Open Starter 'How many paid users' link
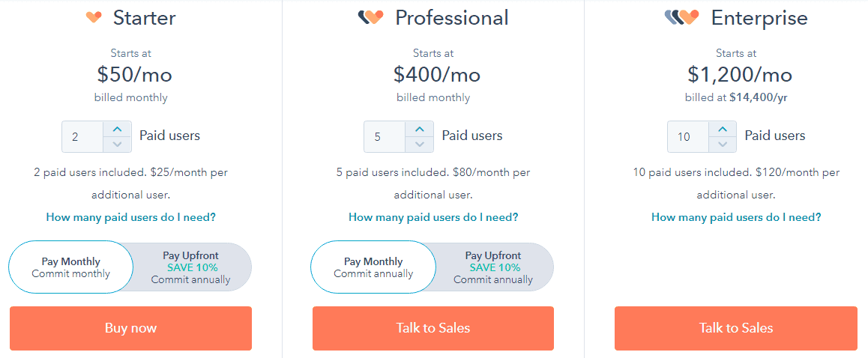 pos(130,217)
